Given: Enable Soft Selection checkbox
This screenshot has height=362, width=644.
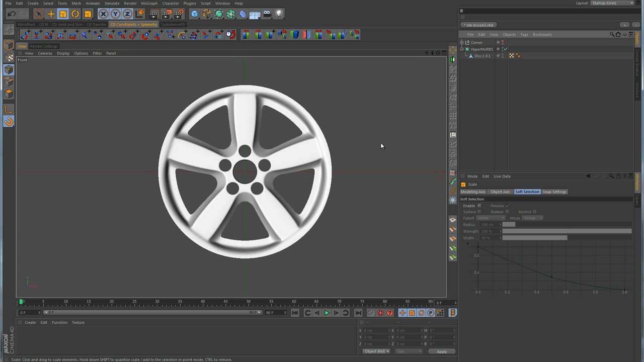Looking at the screenshot, I should point(479,206).
